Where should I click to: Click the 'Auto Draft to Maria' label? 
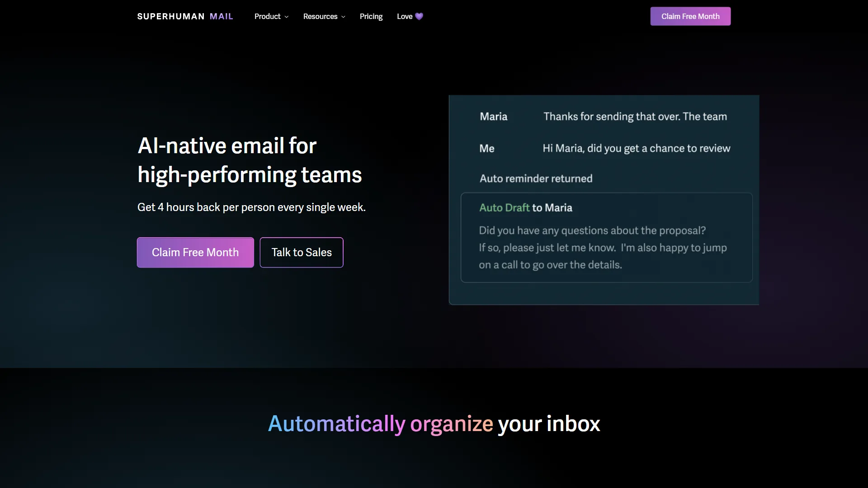(x=526, y=208)
